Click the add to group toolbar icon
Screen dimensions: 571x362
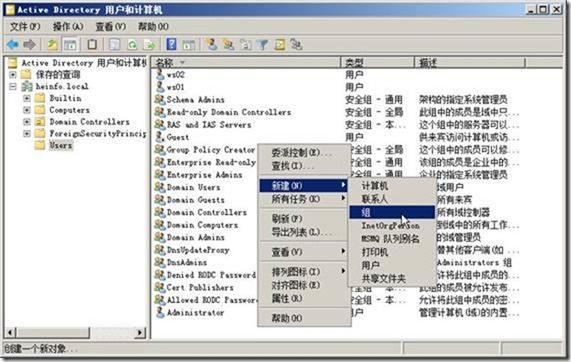[x=296, y=44]
